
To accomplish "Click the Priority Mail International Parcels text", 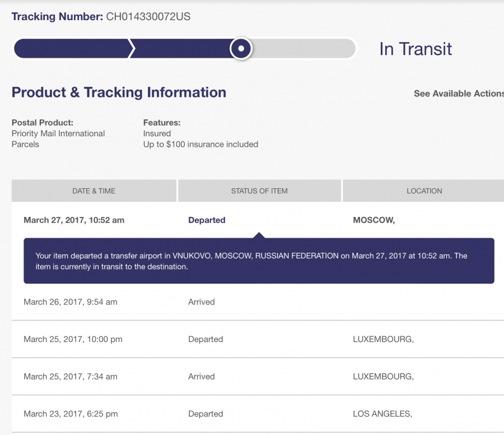I will (x=58, y=138).
